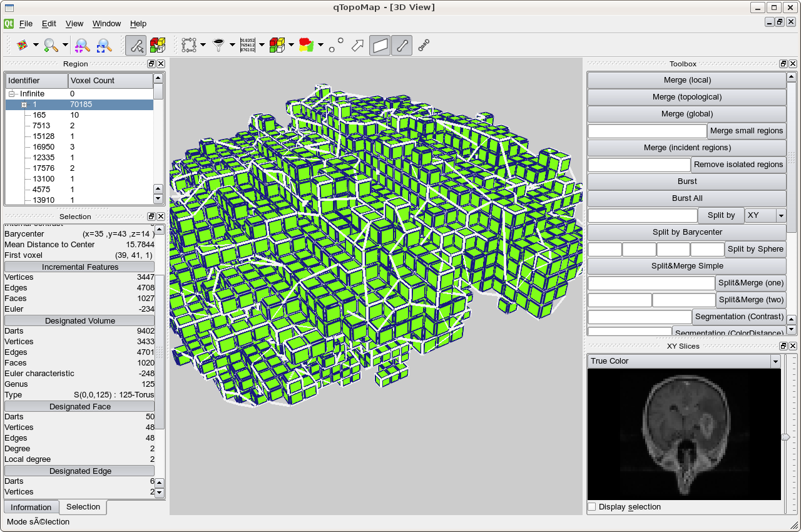Click the Merge (topological) button
Screen dimensions: 801x532
coord(686,97)
